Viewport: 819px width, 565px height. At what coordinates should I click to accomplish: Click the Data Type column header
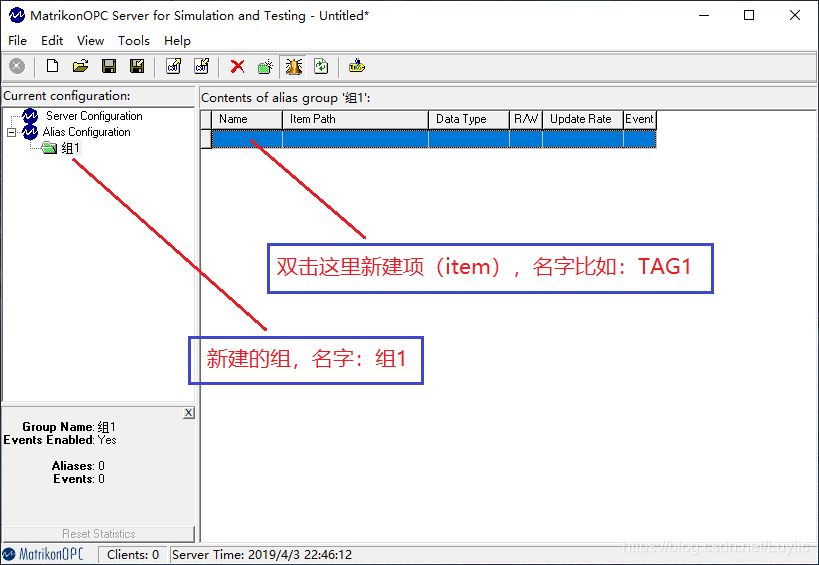click(x=469, y=119)
